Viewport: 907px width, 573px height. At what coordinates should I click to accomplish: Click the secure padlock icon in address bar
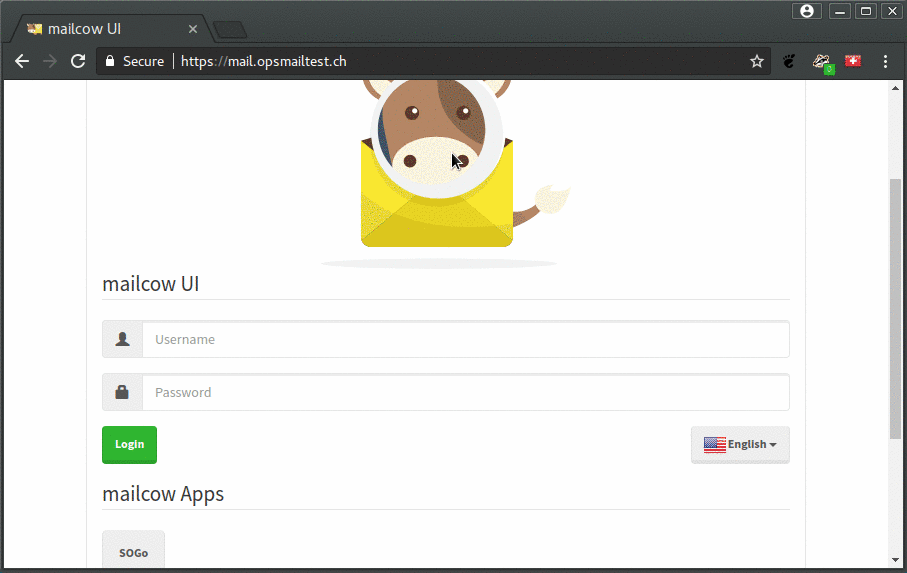(110, 61)
